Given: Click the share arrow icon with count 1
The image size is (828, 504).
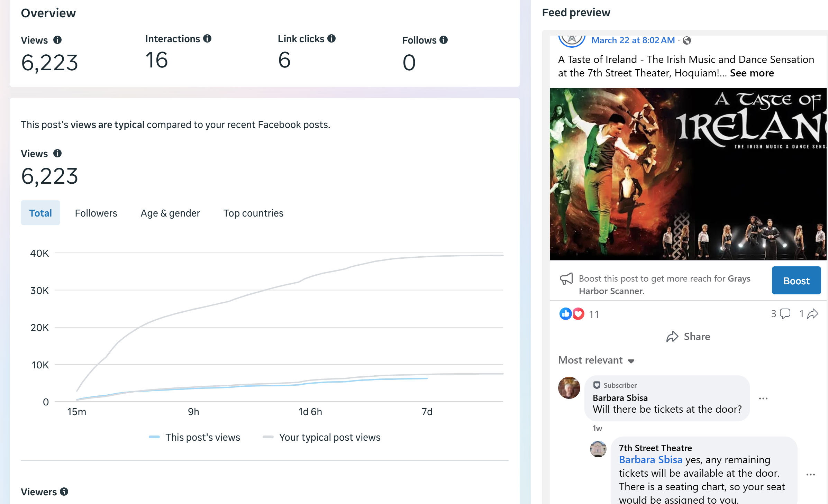Looking at the screenshot, I should click(x=812, y=314).
